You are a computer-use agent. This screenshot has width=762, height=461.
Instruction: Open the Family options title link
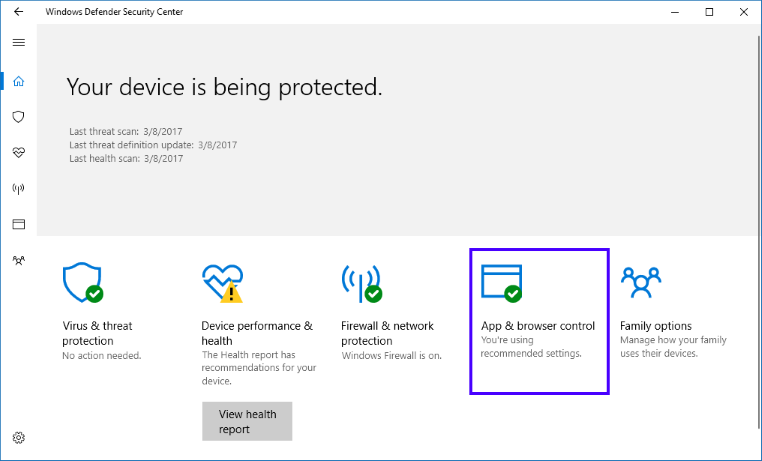[656, 326]
